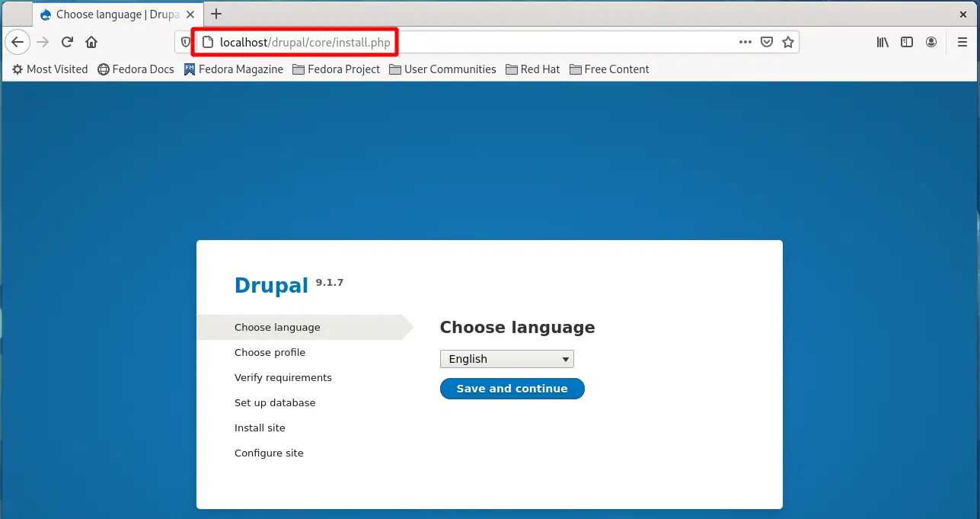Image resolution: width=980 pixels, height=519 pixels.
Task: Save page to Pocket icon
Action: coord(767,42)
